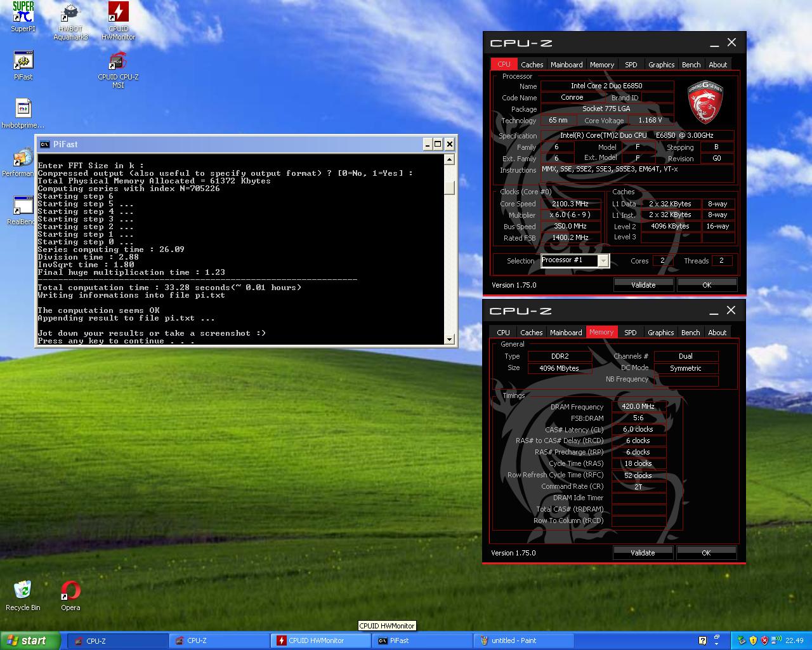
Task: Click PiFast scrollbar up arrow
Action: tap(450, 159)
